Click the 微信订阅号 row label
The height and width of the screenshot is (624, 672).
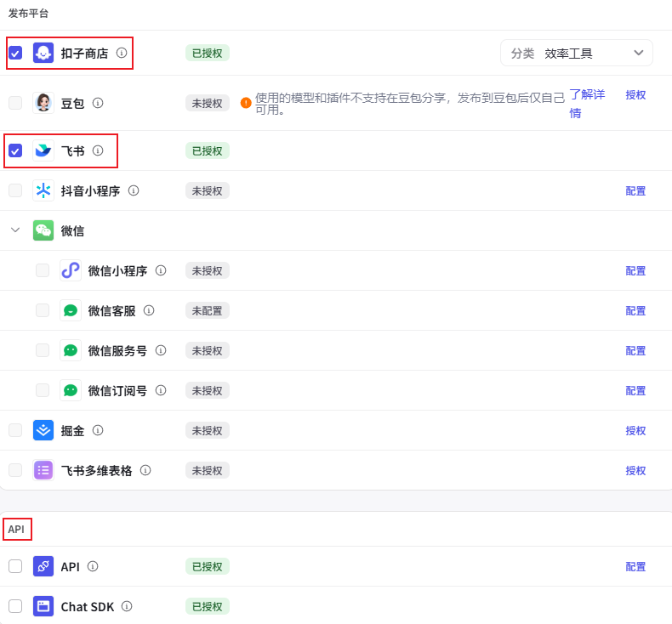pyautogui.click(x=117, y=390)
